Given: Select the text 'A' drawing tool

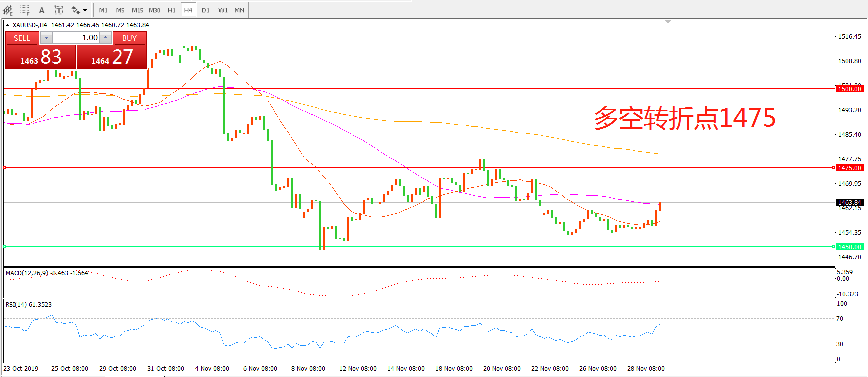Looking at the screenshot, I should click(x=42, y=10).
